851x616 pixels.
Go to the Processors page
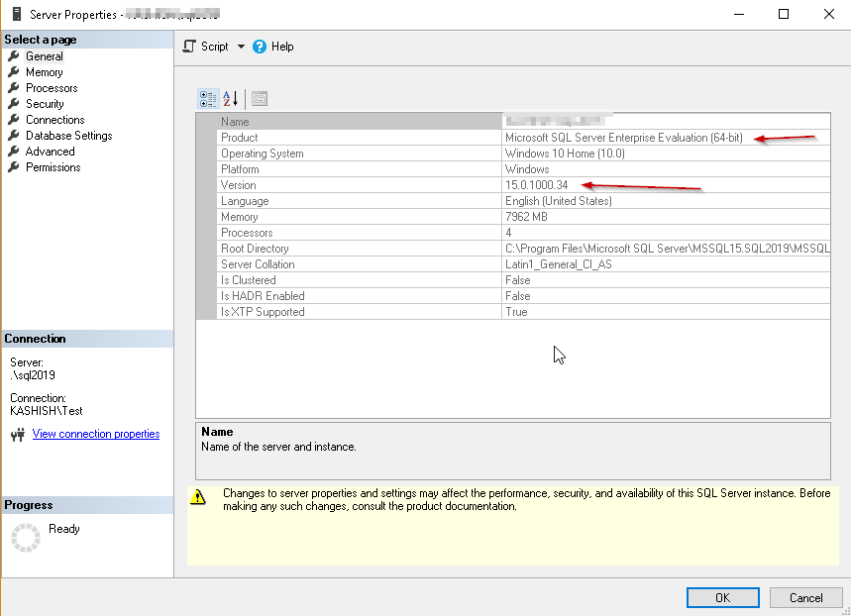(x=52, y=88)
